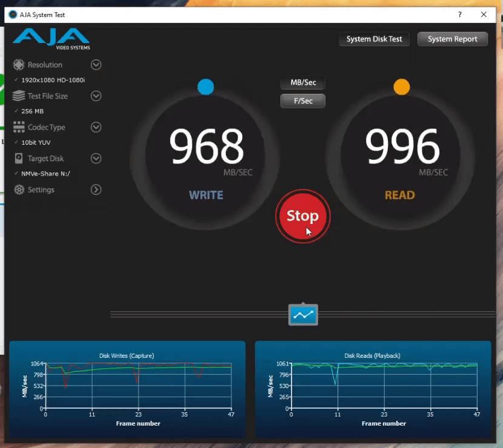Toggle the graph view chart icon
The height and width of the screenshot is (448, 503).
pyautogui.click(x=303, y=314)
